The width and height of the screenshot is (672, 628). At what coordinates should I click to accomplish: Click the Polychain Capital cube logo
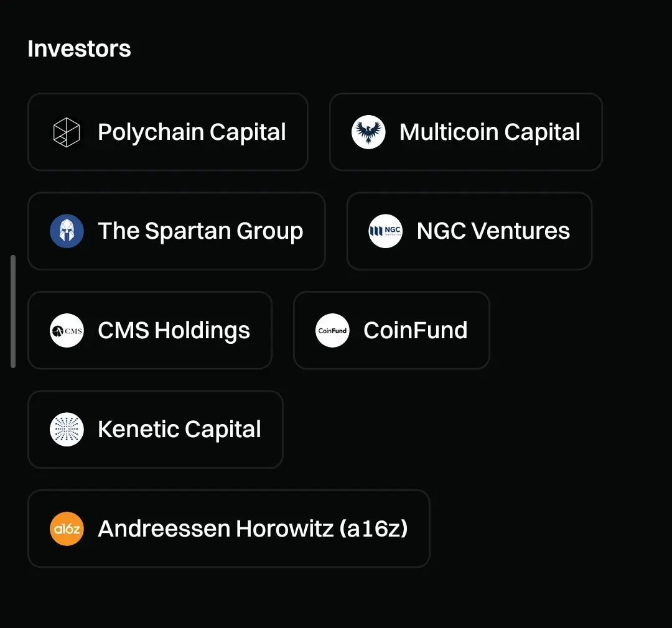coord(67,132)
